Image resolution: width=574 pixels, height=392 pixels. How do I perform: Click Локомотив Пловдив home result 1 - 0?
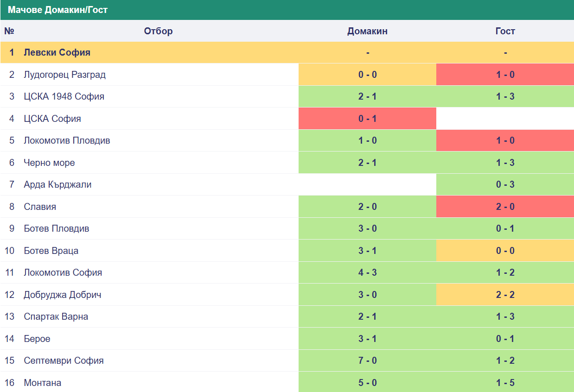367,140
